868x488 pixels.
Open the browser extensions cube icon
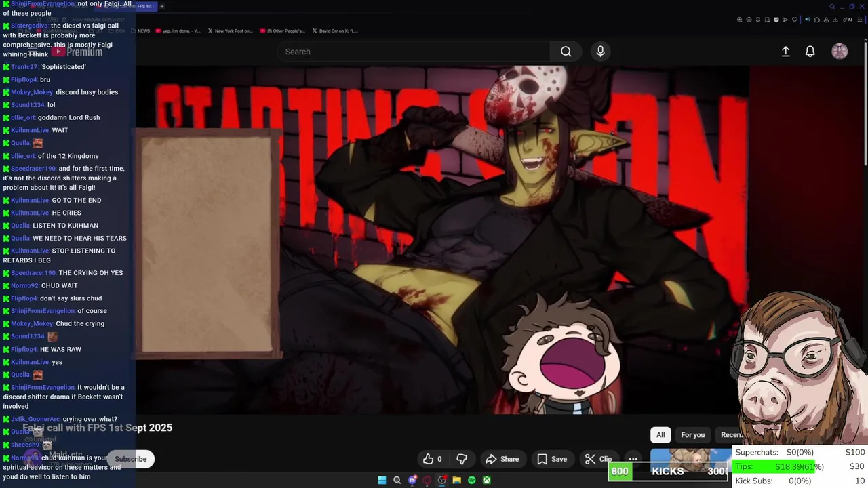click(x=817, y=20)
